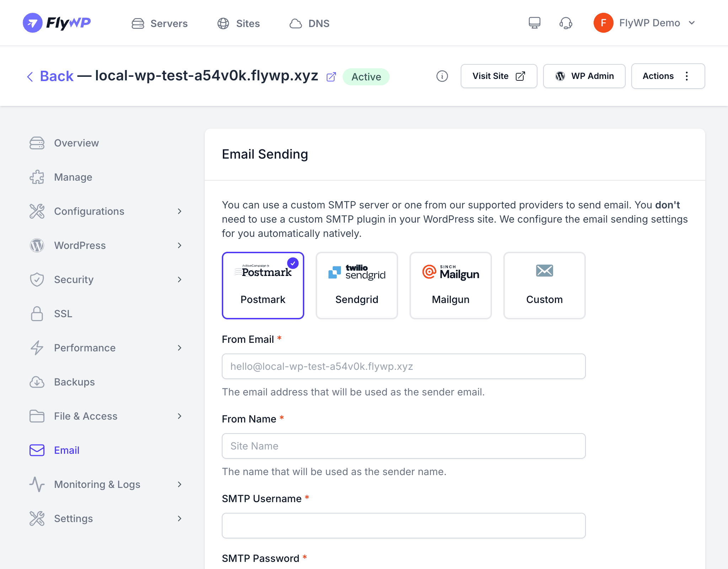Select the Mailgun provider card
The height and width of the screenshot is (569, 728).
pos(451,286)
